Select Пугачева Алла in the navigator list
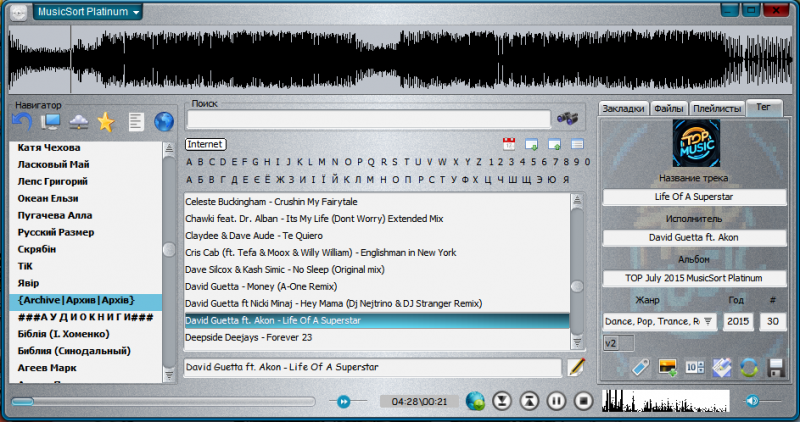800x422 pixels. click(85, 215)
